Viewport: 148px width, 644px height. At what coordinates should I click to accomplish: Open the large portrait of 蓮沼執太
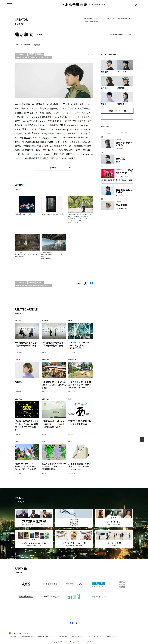point(54,80)
